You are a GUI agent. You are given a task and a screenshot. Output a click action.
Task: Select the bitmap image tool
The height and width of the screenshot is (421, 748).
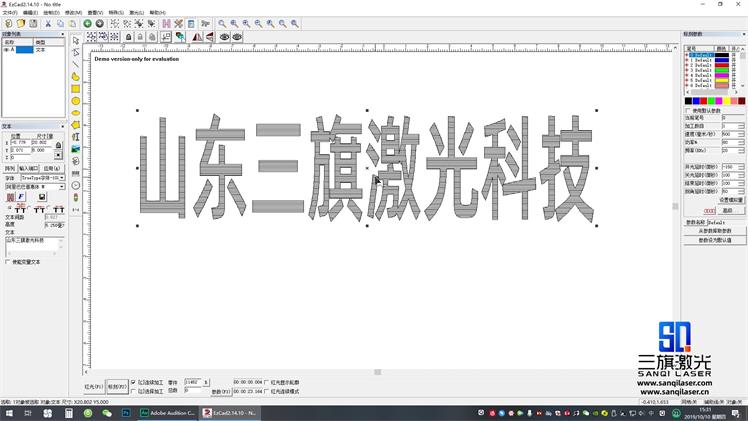coord(75,149)
